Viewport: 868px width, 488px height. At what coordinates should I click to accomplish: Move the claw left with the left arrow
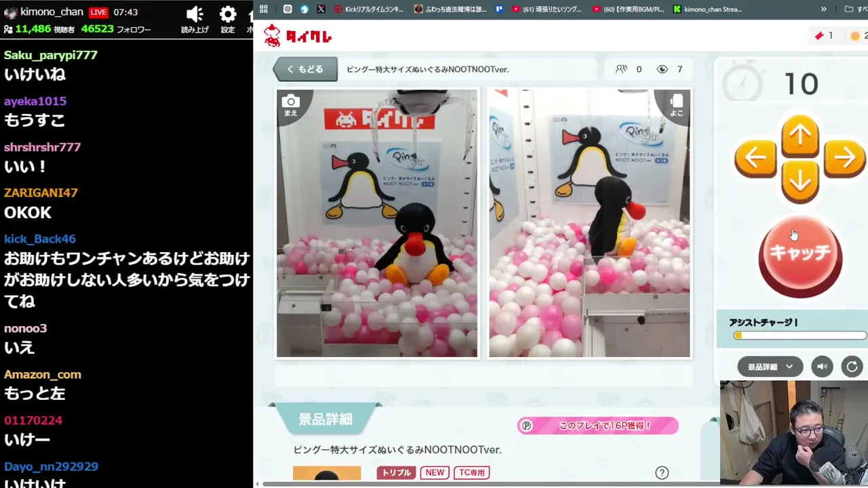click(755, 158)
